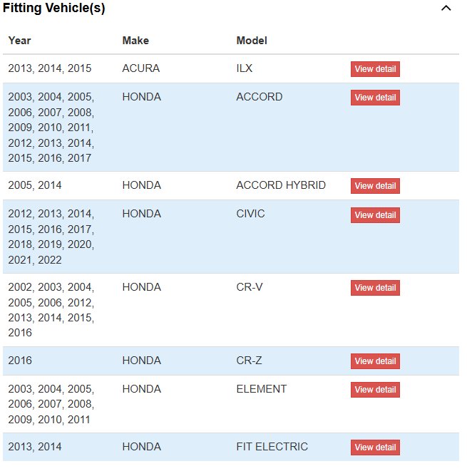This screenshot has width=467, height=476.
Task: Open View detail for Honda CR-V
Action: [375, 288]
